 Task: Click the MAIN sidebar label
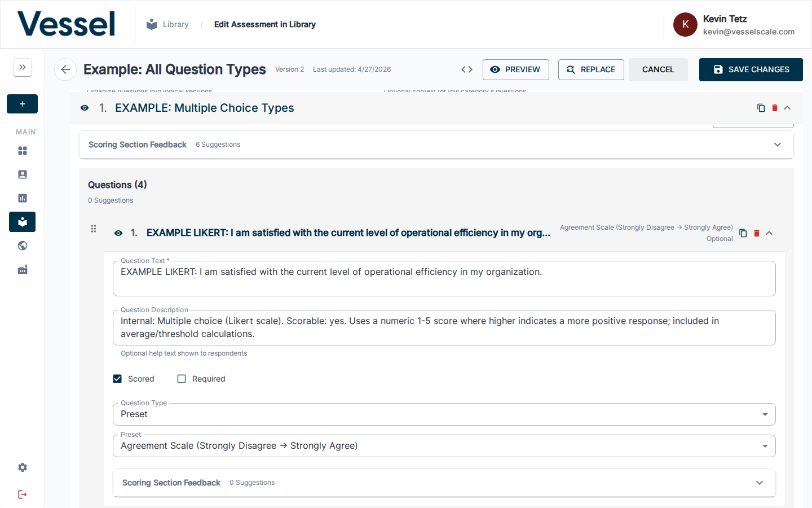click(x=26, y=132)
